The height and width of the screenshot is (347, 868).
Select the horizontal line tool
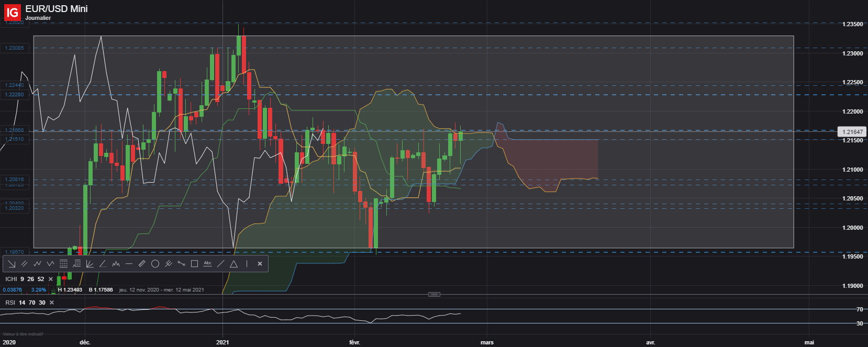129,264
